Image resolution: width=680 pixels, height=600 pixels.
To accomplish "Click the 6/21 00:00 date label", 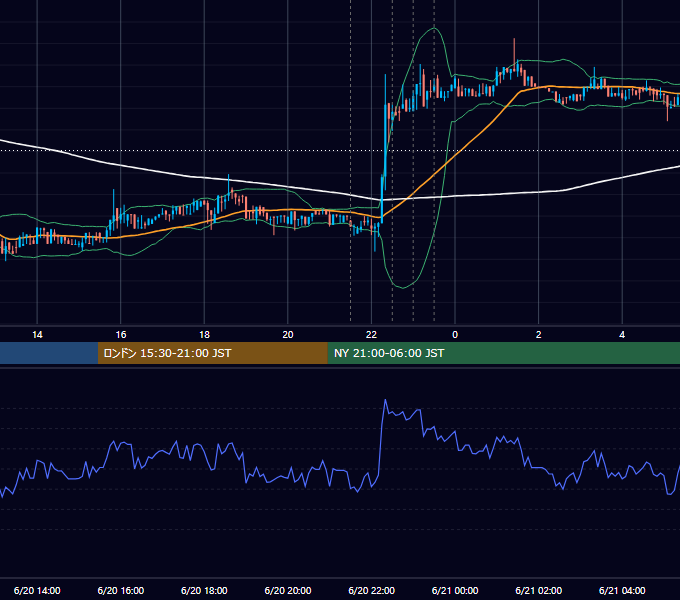I will (455, 590).
